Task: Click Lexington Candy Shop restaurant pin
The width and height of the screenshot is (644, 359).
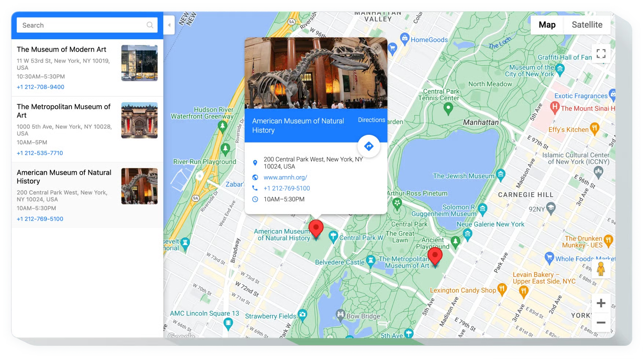Action: click(502, 289)
